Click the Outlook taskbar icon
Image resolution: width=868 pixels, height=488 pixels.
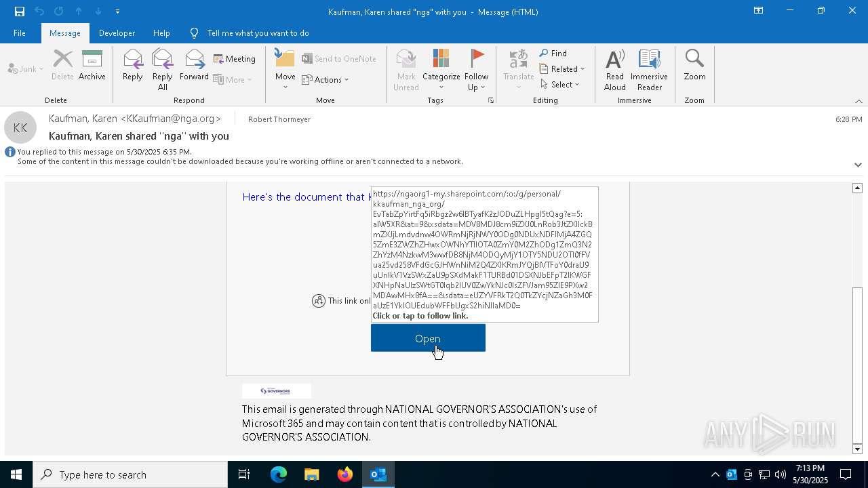[378, 474]
